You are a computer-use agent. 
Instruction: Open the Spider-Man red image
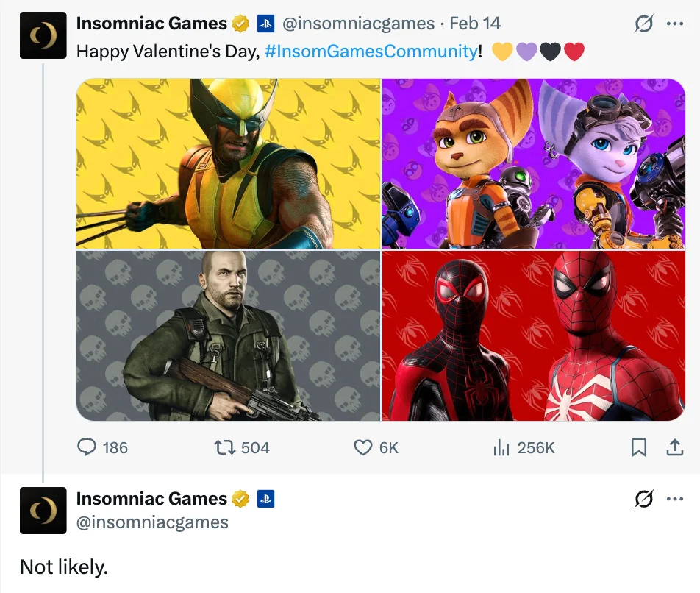tap(534, 335)
